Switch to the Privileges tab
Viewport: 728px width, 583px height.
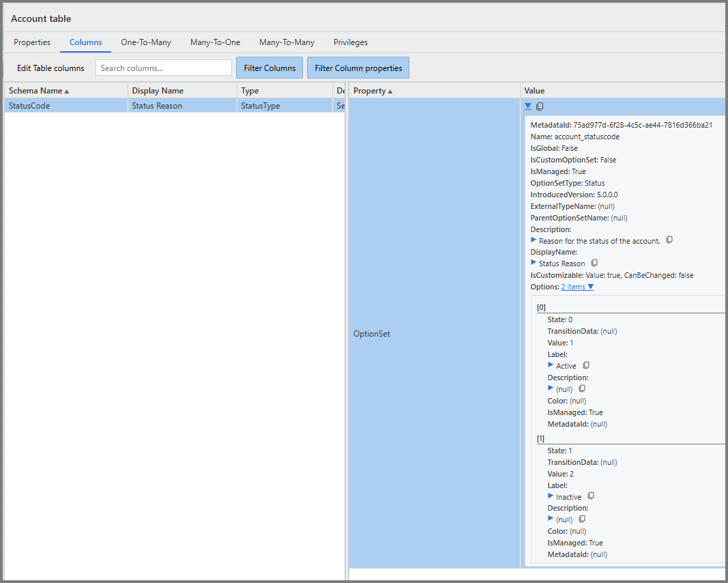(x=350, y=42)
